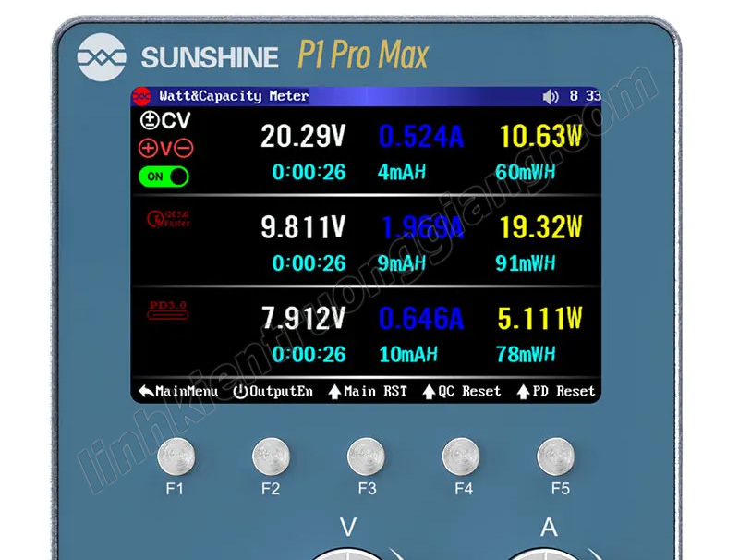739x560 pixels.
Task: Click the 5.111W power reading
Action: tap(540, 318)
